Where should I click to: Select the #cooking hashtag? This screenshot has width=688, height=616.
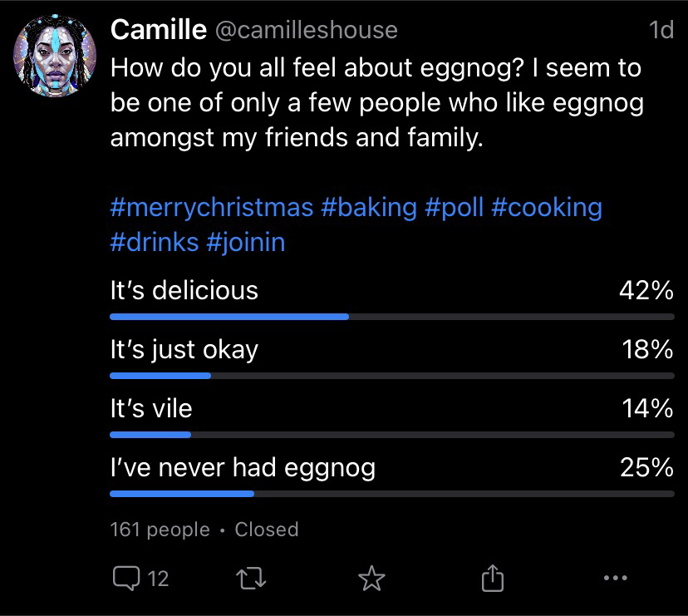(546, 207)
